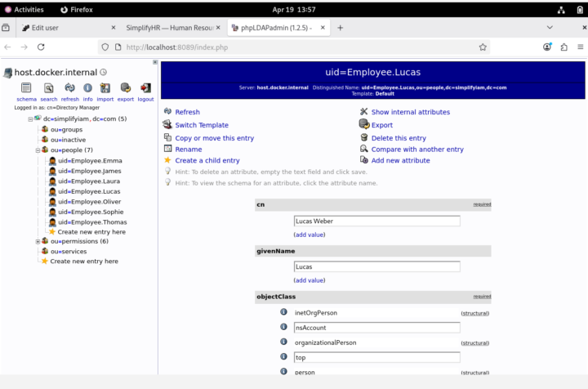This screenshot has width=588, height=389.
Task: Click the givenName input field
Action: point(376,266)
